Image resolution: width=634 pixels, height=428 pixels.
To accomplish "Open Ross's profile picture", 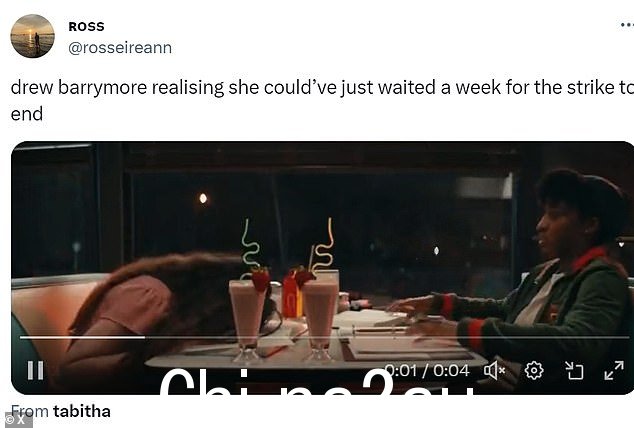I will pos(32,36).
